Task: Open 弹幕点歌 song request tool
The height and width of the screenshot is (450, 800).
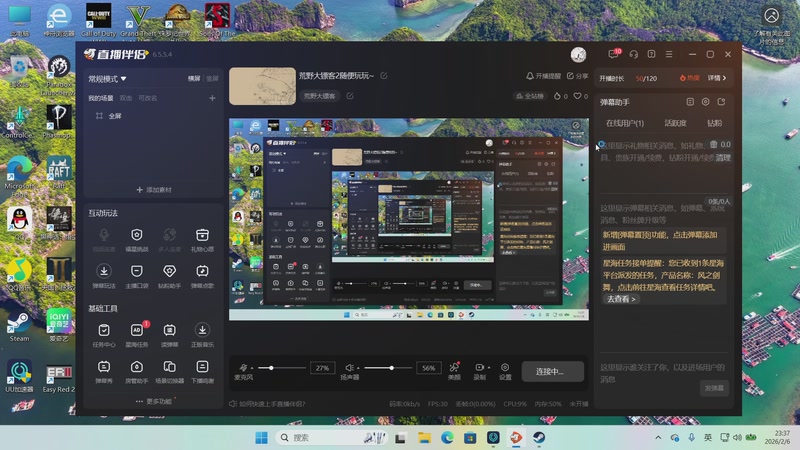Action: point(202,276)
